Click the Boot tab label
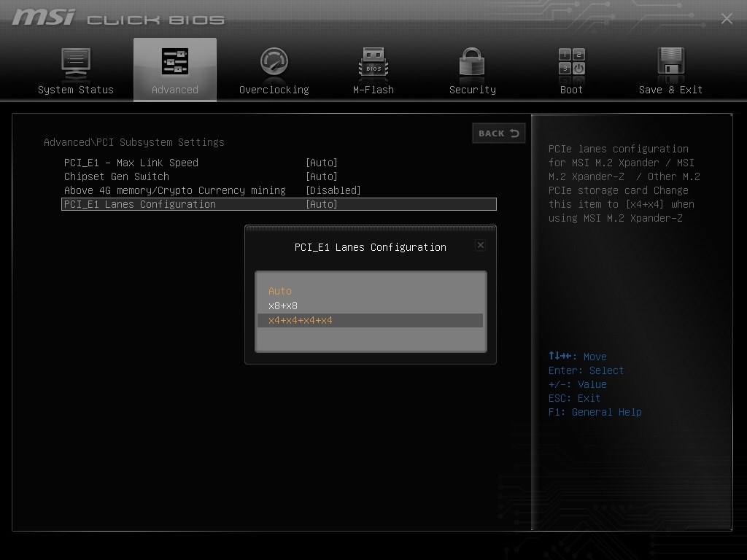747x560 pixels. point(572,90)
